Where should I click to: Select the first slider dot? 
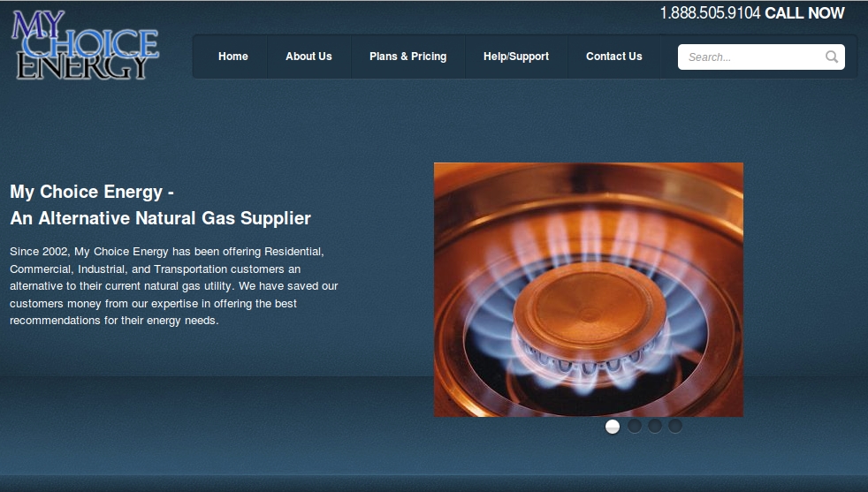613,426
